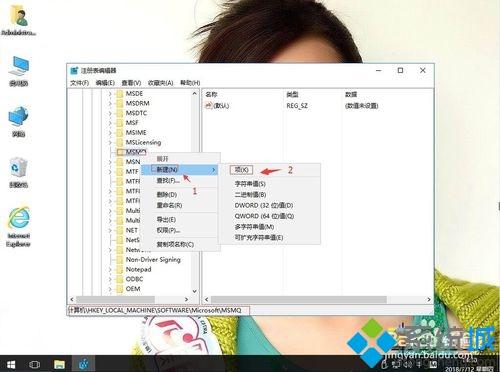Choose 查找(F)... in the context menu
Viewport: 500px width, 372px height.
pyautogui.click(x=180, y=181)
